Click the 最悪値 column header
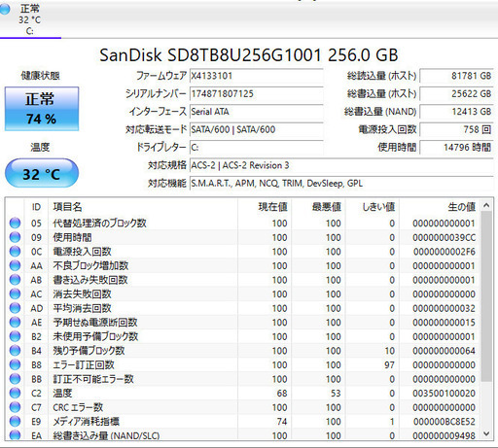Screen dimensions: 498x448 pos(318,207)
